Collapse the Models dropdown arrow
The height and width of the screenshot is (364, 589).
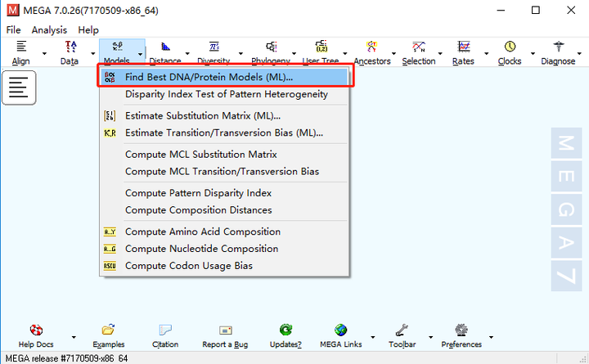pos(140,54)
